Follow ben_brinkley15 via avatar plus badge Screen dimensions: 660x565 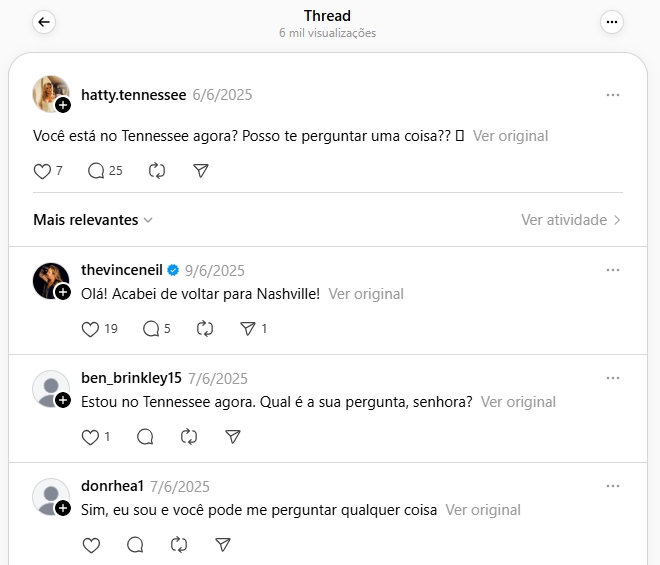[x=63, y=400]
